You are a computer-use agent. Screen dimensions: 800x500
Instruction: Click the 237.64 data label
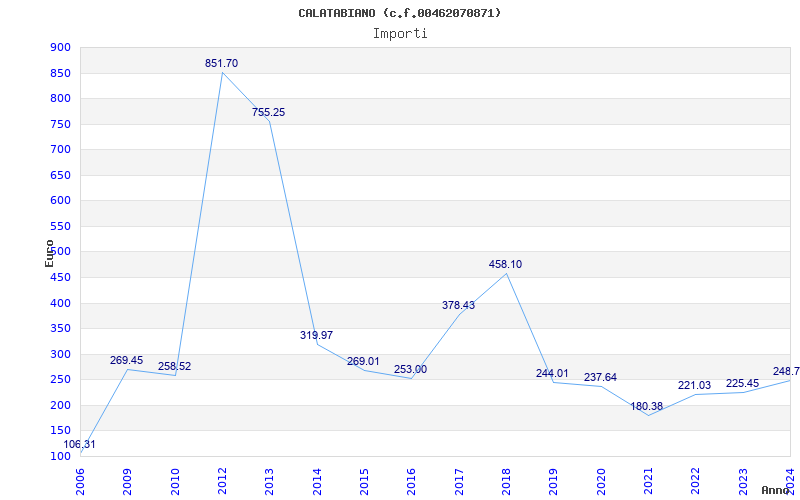coord(601,378)
